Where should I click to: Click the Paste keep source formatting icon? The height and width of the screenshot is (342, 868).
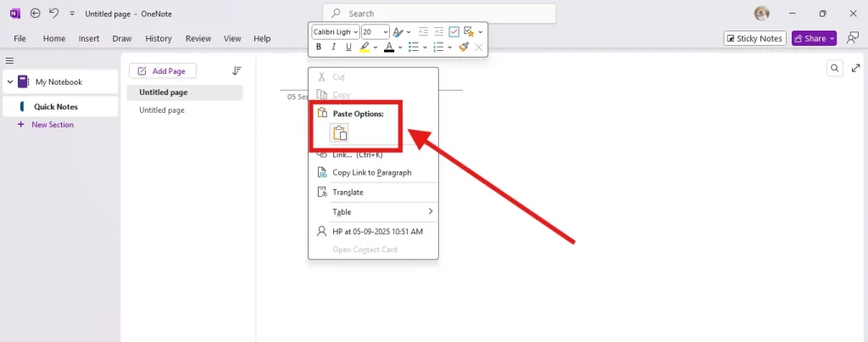(x=339, y=133)
